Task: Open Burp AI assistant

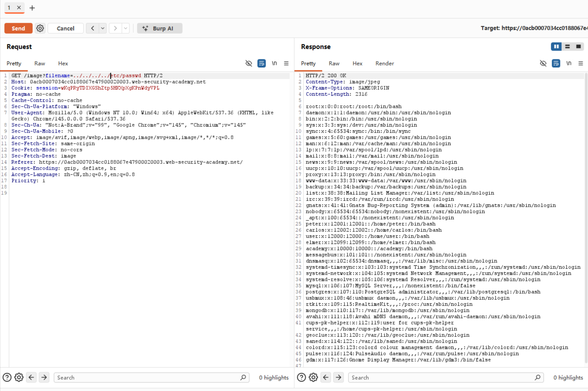Action: [160, 28]
